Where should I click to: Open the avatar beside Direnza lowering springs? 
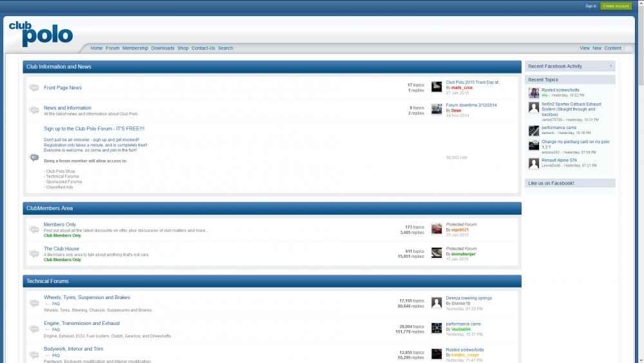coord(437,302)
